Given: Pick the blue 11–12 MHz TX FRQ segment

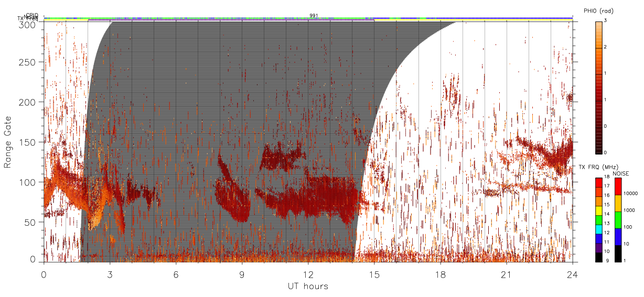Looking at the screenshot, I should click(x=598, y=238).
